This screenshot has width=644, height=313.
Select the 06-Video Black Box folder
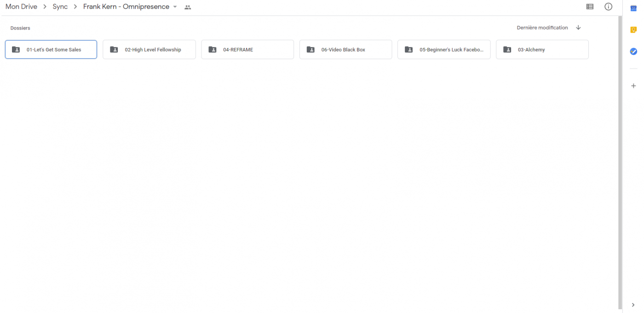click(345, 50)
